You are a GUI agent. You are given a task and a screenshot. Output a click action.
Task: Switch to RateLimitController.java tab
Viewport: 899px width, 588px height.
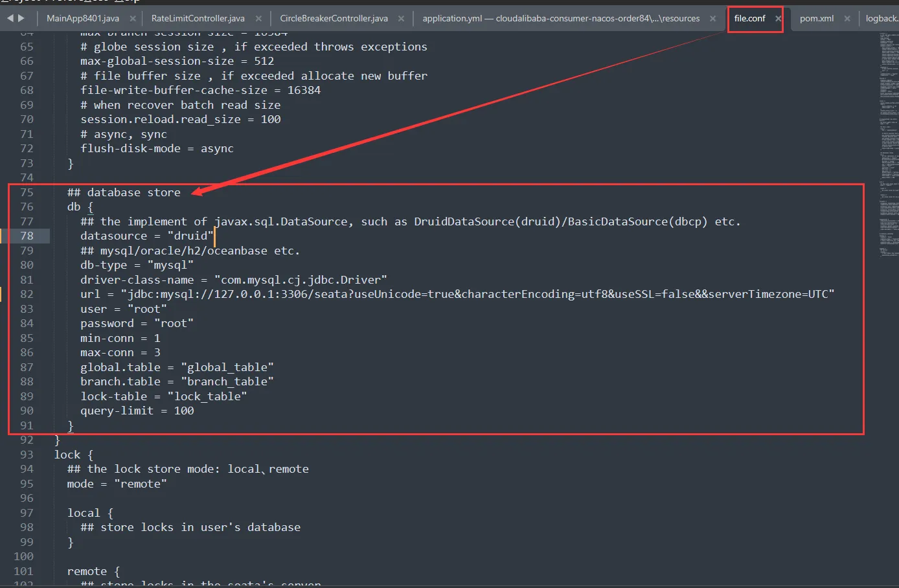click(198, 18)
